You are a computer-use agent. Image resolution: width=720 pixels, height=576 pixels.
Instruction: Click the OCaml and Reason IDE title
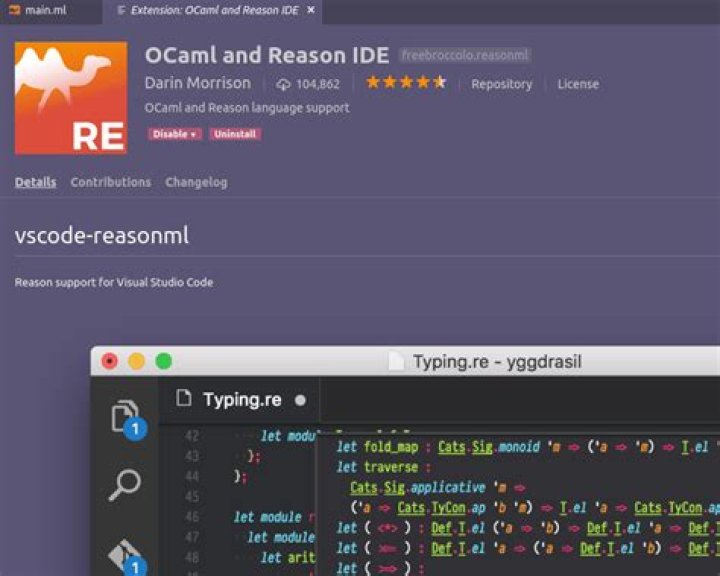267,56
